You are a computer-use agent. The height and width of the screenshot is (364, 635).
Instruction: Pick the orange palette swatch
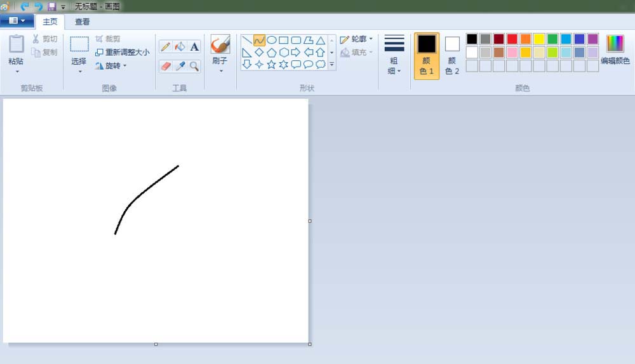pyautogui.click(x=526, y=39)
